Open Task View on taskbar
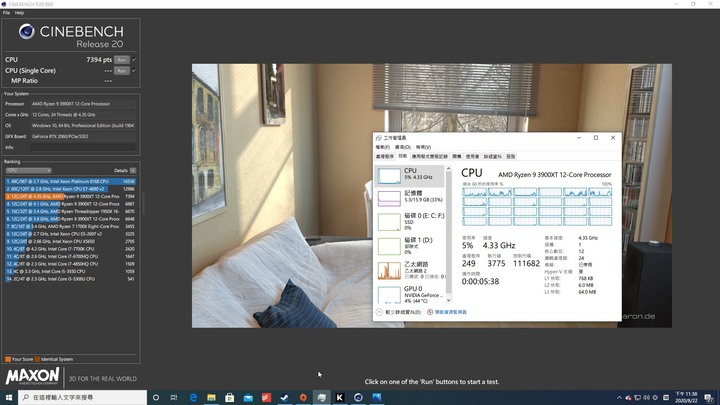The image size is (720, 405). tap(174, 397)
